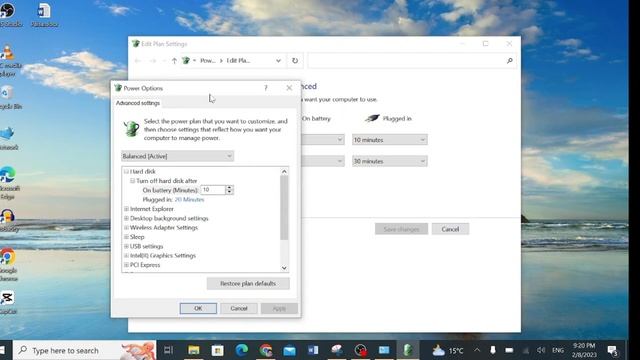Click the On battery minutes input field
The image size is (640, 360).
[213, 190]
